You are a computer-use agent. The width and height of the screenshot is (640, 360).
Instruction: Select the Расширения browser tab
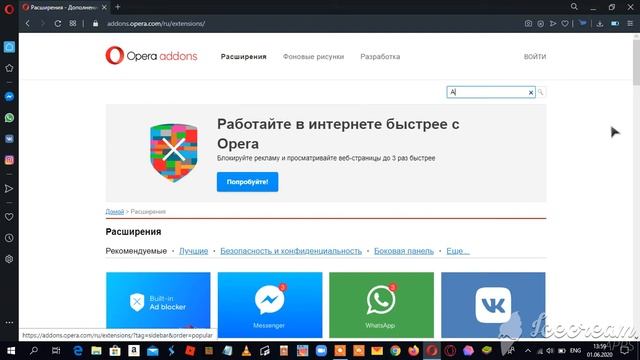[64, 7]
